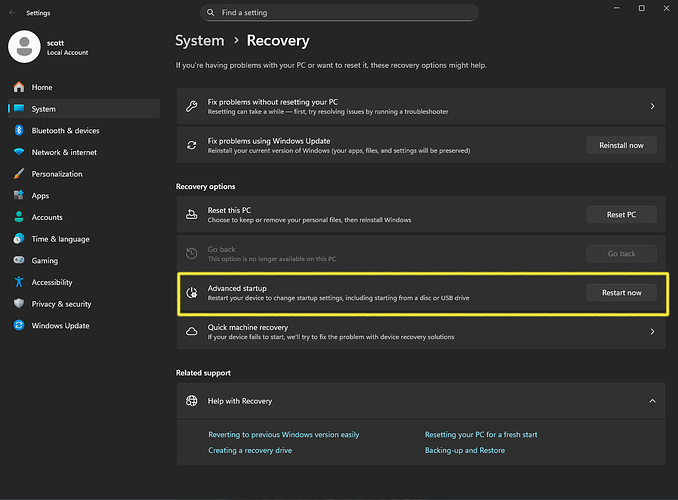Open Privacy & security shield icon
Image resolution: width=678 pixels, height=500 pixels.
click(x=18, y=304)
